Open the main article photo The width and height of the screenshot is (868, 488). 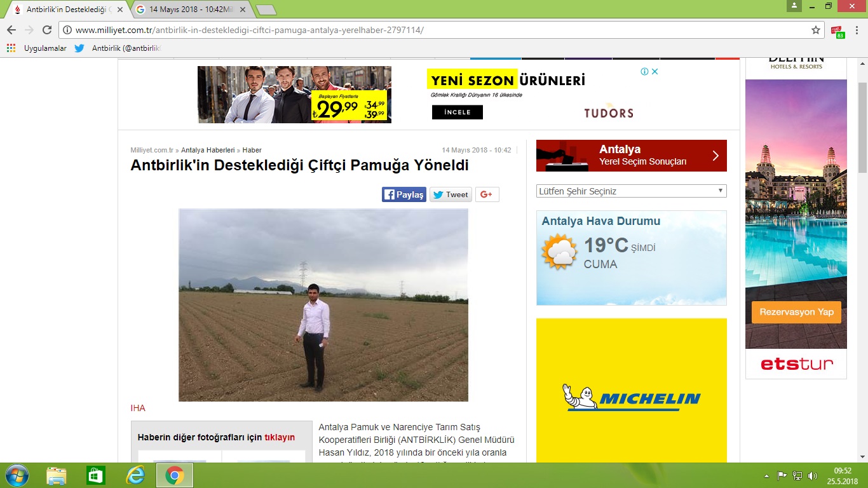(323, 305)
